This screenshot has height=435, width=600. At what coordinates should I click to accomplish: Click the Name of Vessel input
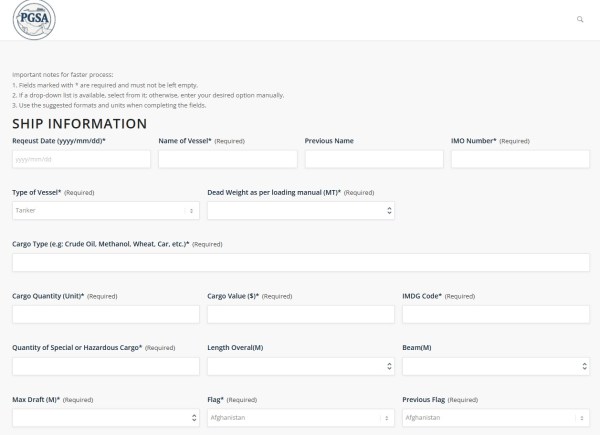click(x=228, y=159)
